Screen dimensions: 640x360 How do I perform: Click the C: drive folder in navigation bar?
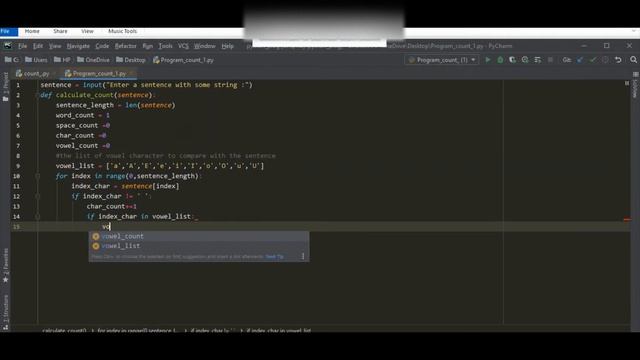pos(11,60)
